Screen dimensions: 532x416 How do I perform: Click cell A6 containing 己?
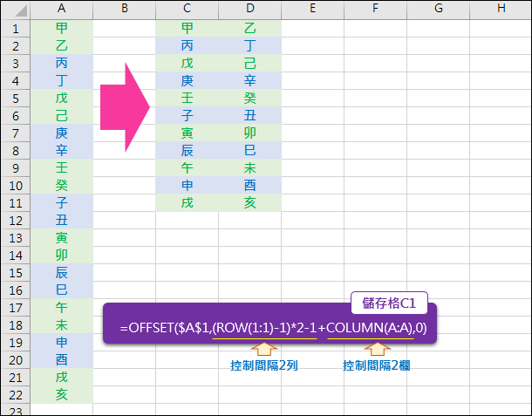click(61, 115)
